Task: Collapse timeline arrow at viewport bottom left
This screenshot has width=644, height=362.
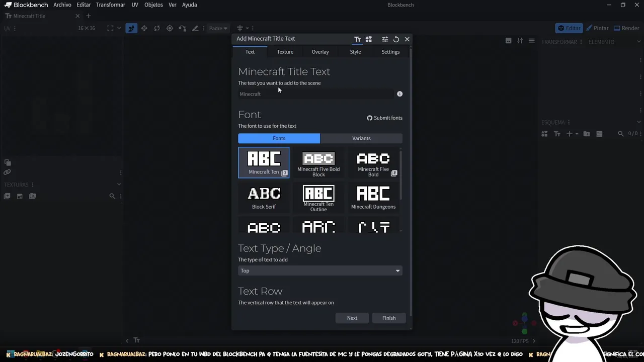Action: [x=127, y=340]
